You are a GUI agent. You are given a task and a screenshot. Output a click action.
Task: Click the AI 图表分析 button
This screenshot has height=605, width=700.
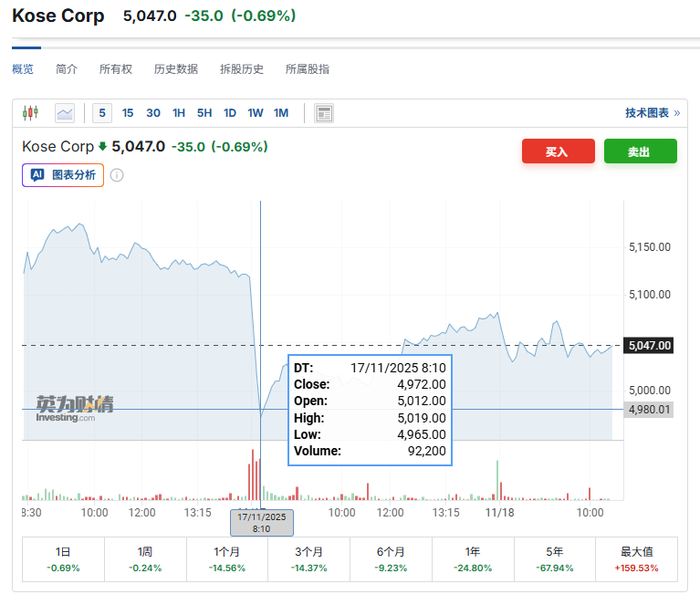click(63, 175)
